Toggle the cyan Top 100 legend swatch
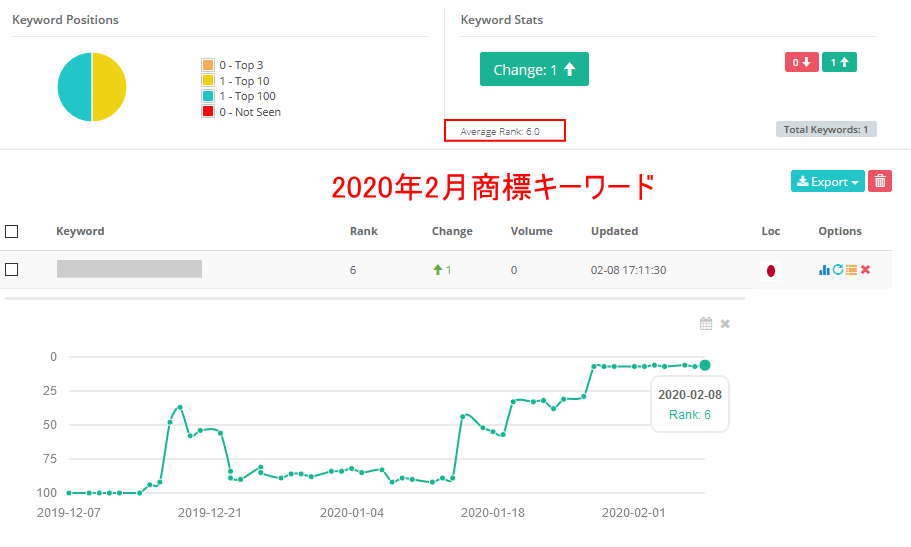Image resolution: width=911 pixels, height=547 pixels. coord(208,96)
